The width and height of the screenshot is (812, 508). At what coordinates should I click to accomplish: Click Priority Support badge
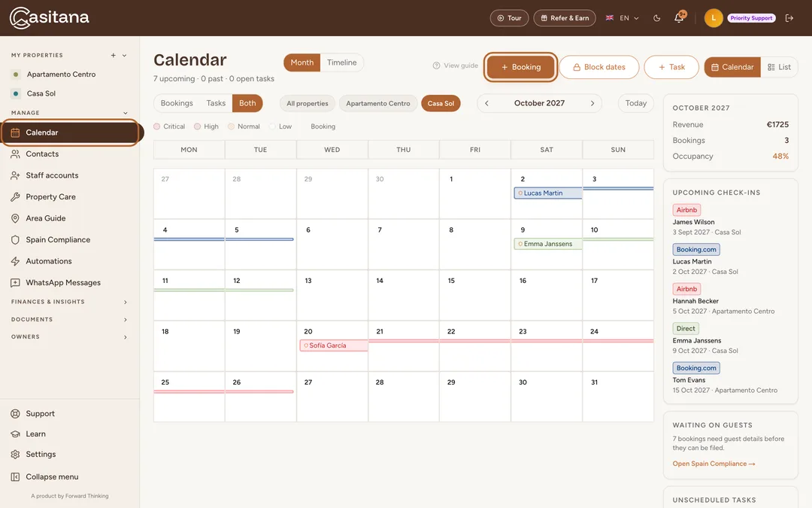(751, 18)
